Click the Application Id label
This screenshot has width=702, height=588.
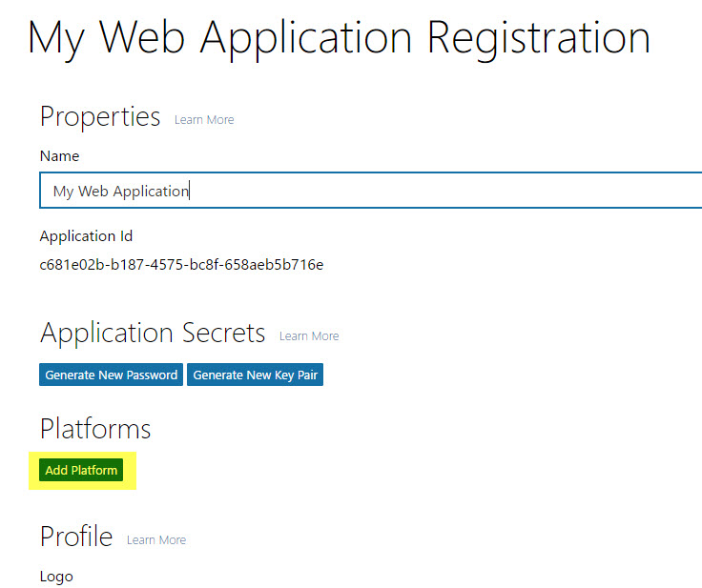(x=86, y=235)
